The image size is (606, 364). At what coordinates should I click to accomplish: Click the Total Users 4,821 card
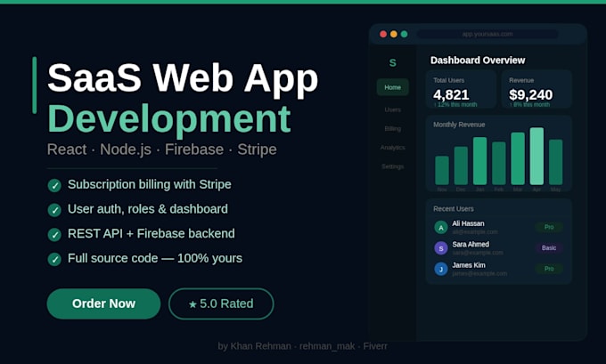(461, 90)
